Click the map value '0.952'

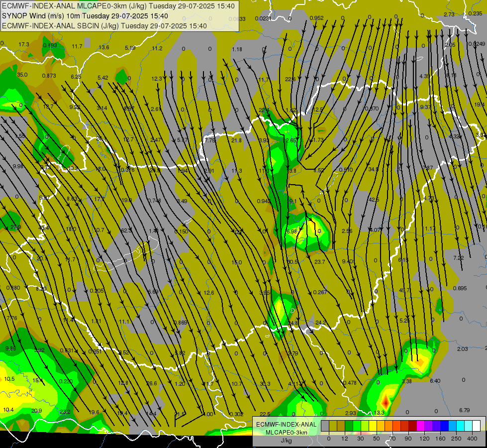(x=317, y=18)
